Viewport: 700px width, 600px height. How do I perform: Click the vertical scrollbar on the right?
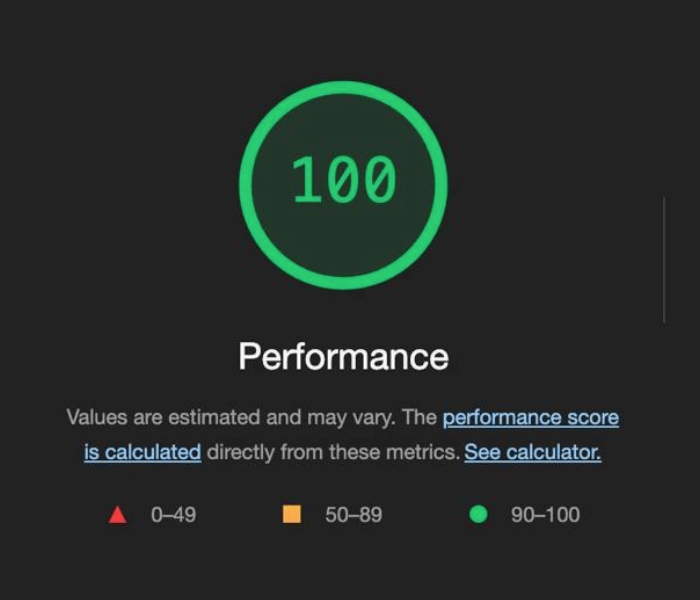pyautogui.click(x=664, y=260)
